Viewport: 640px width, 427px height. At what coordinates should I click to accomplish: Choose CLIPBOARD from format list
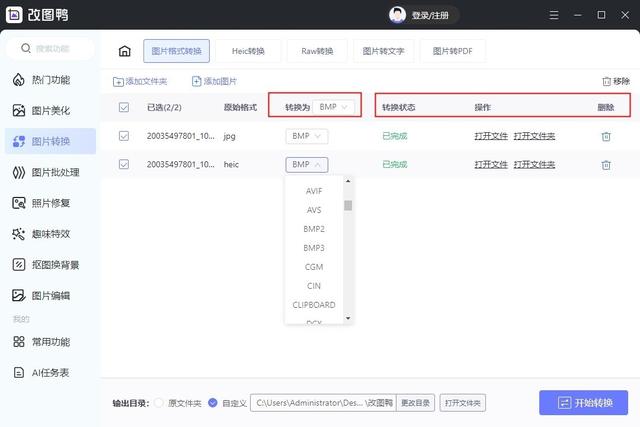(x=314, y=305)
